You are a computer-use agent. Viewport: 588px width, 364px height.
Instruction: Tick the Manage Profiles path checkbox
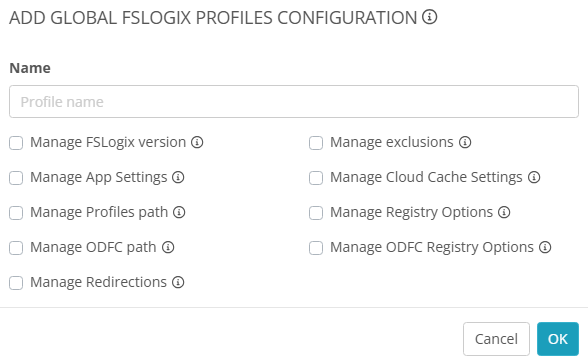tap(16, 213)
